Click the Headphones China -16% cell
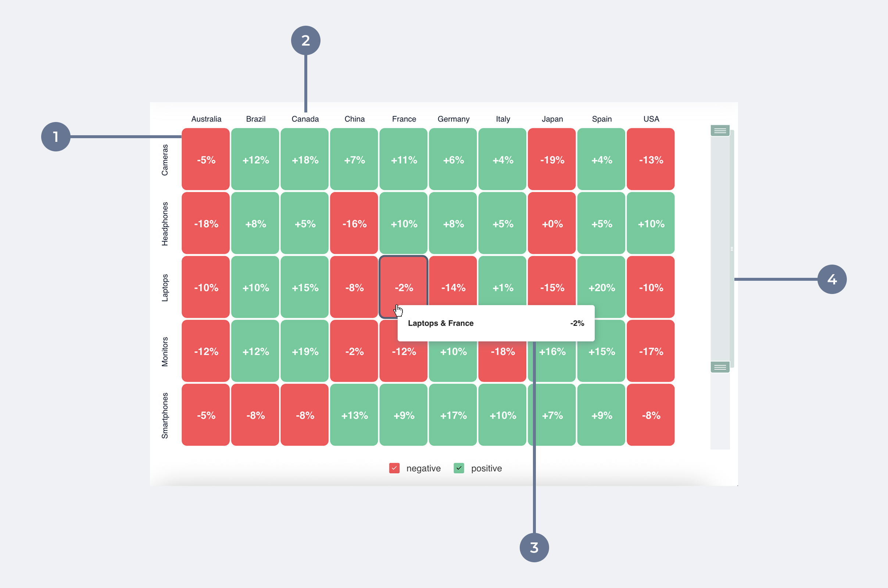The width and height of the screenshot is (888, 588). point(354,223)
